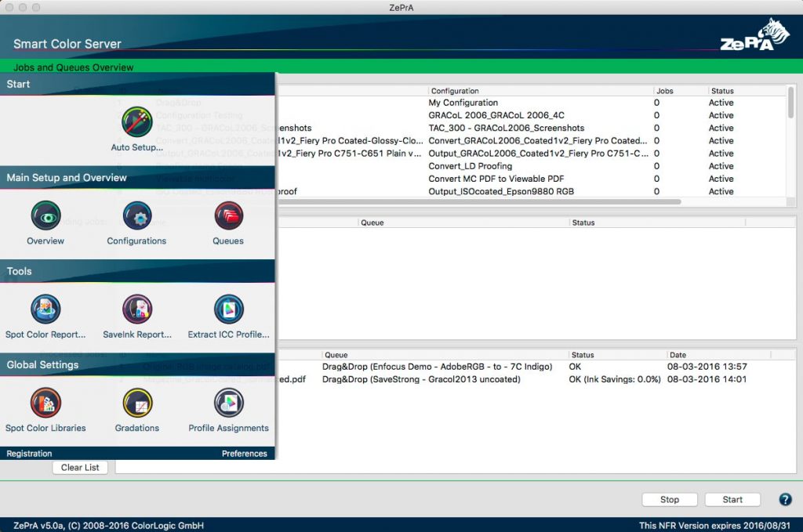The width and height of the screenshot is (803, 532).
Task: Open the Gradations settings icon
Action: click(x=137, y=403)
